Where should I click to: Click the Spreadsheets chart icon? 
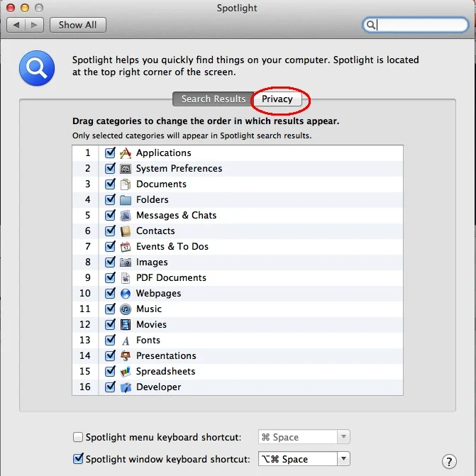126,371
